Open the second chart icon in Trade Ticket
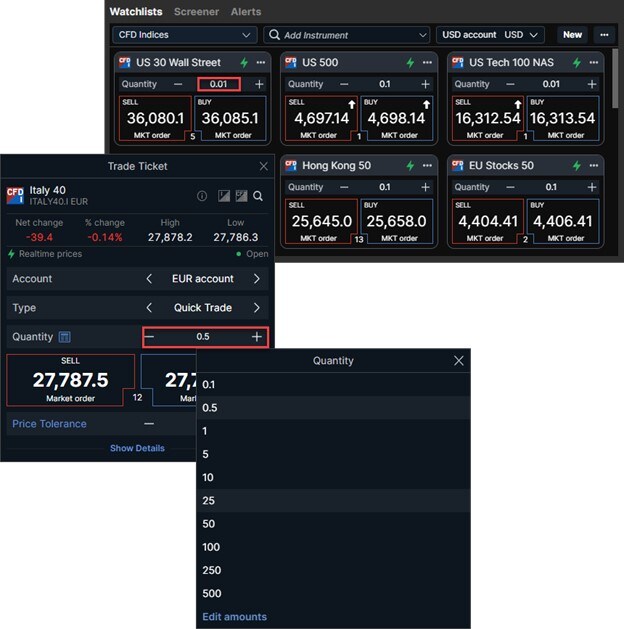The height and width of the screenshot is (629, 624). click(x=241, y=196)
